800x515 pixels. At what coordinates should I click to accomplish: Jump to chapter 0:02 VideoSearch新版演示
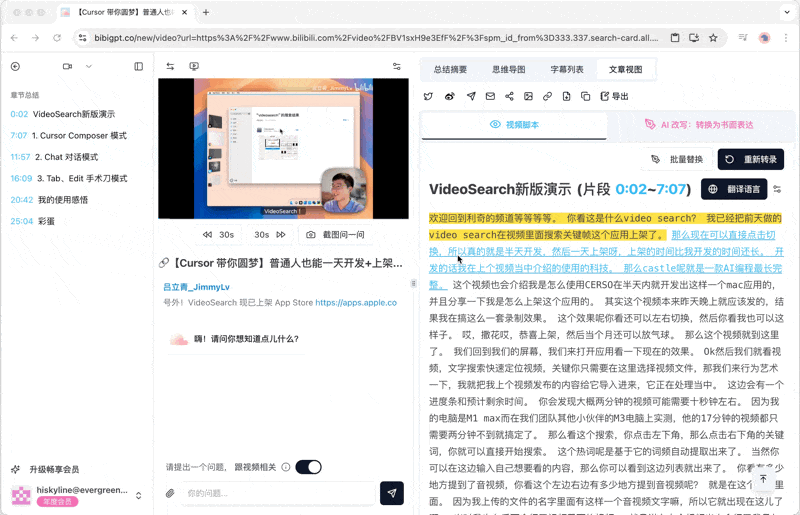pos(63,114)
